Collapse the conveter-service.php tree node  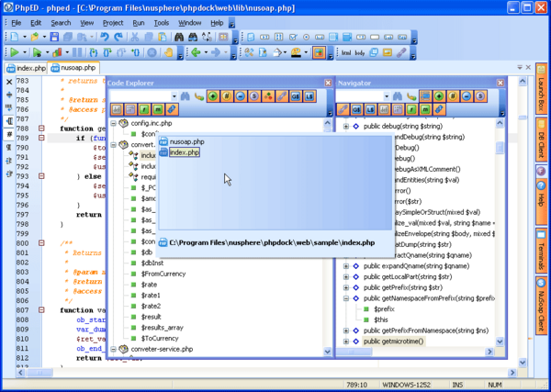coord(114,349)
